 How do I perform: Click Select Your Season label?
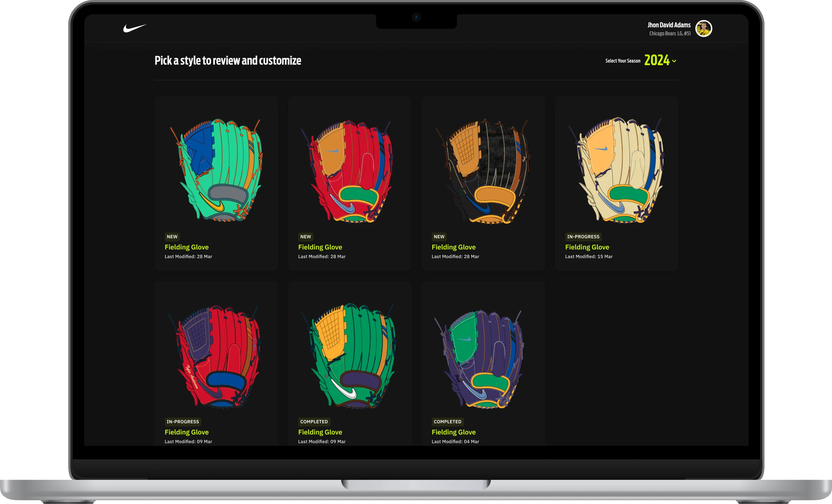coord(623,61)
